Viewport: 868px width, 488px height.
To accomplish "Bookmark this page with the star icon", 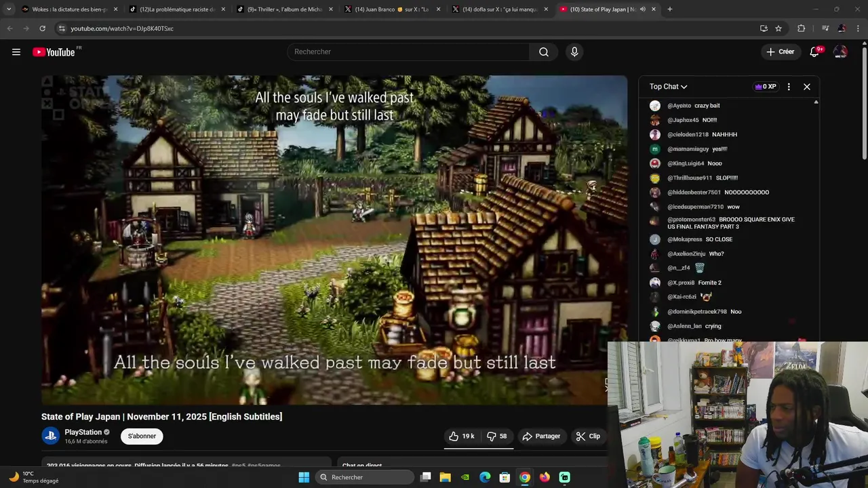I will click(778, 28).
